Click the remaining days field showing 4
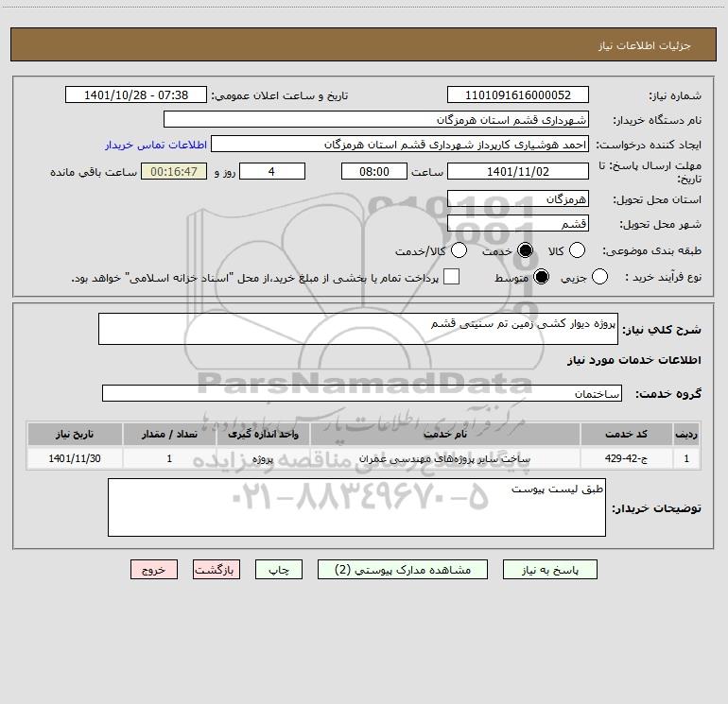The width and height of the screenshot is (728, 704). click(272, 171)
